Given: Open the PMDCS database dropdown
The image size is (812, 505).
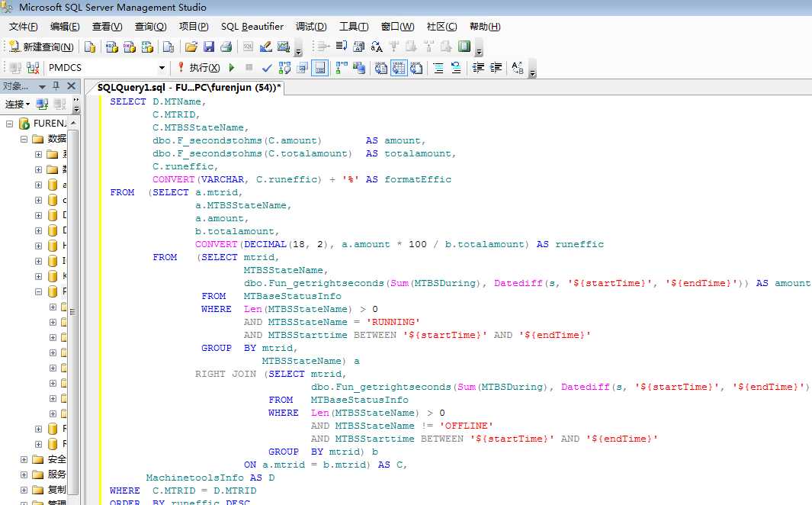Looking at the screenshot, I should click(x=162, y=67).
